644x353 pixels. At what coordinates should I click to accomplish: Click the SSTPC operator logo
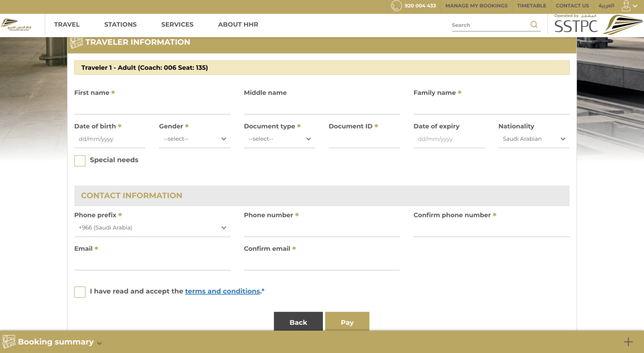pyautogui.click(x=598, y=26)
